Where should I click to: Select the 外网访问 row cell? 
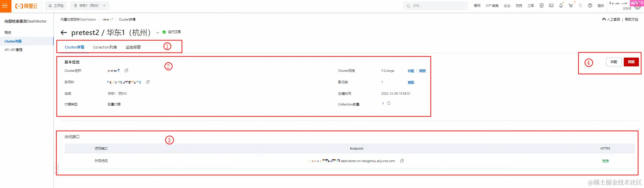coord(101,161)
